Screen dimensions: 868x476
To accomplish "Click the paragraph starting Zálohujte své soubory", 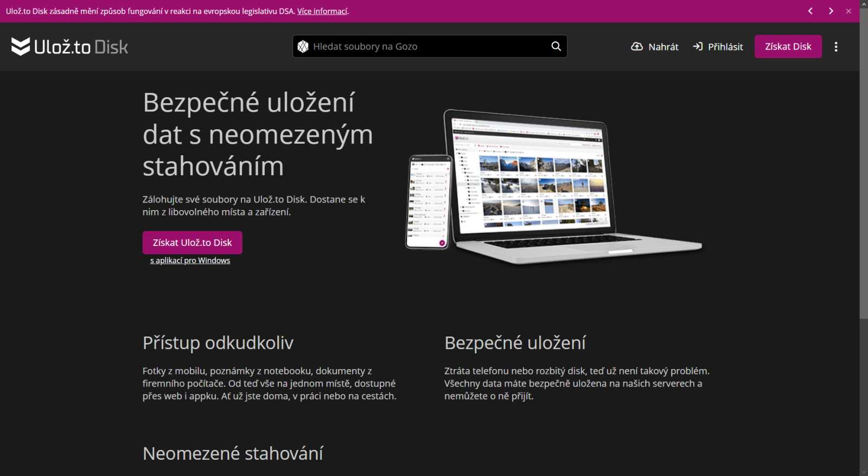I will coord(254,206).
